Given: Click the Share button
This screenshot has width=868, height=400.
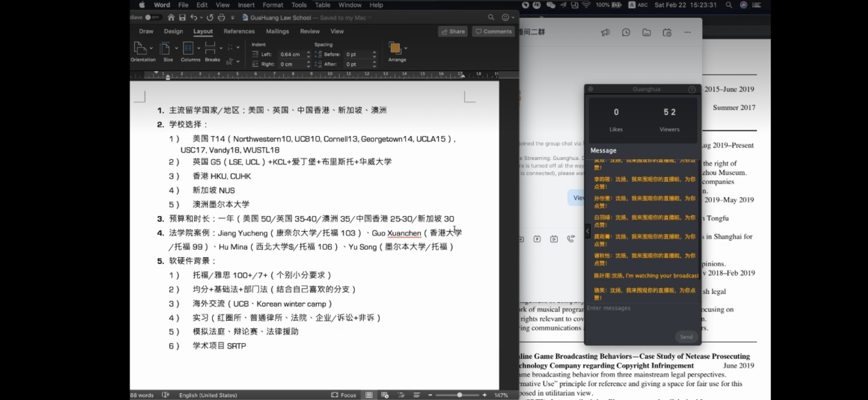Looking at the screenshot, I should pos(453,31).
